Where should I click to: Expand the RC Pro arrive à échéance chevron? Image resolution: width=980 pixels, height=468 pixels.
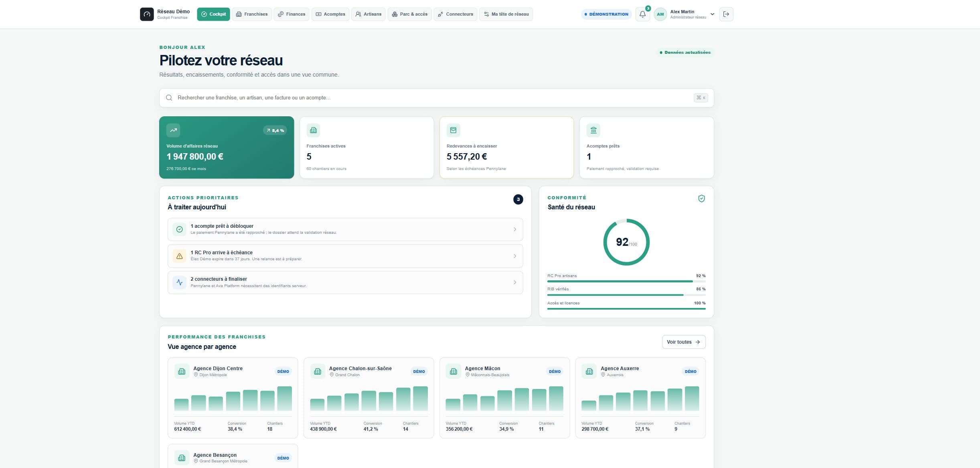515,256
